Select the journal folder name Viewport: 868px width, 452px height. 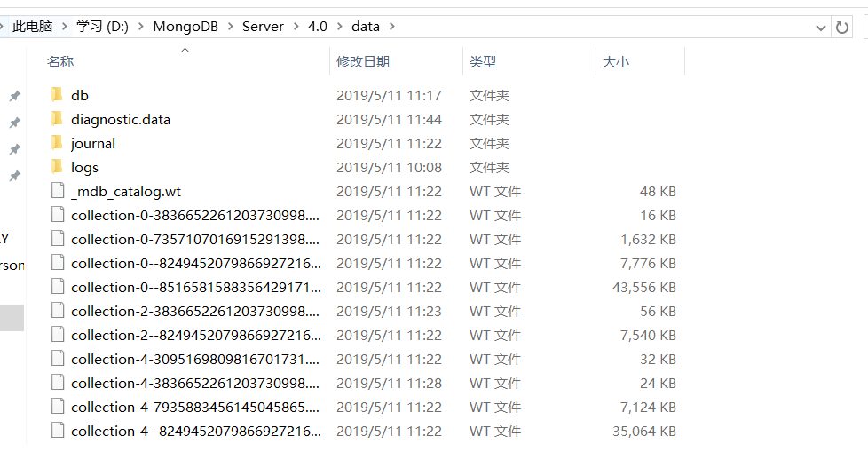coord(93,144)
